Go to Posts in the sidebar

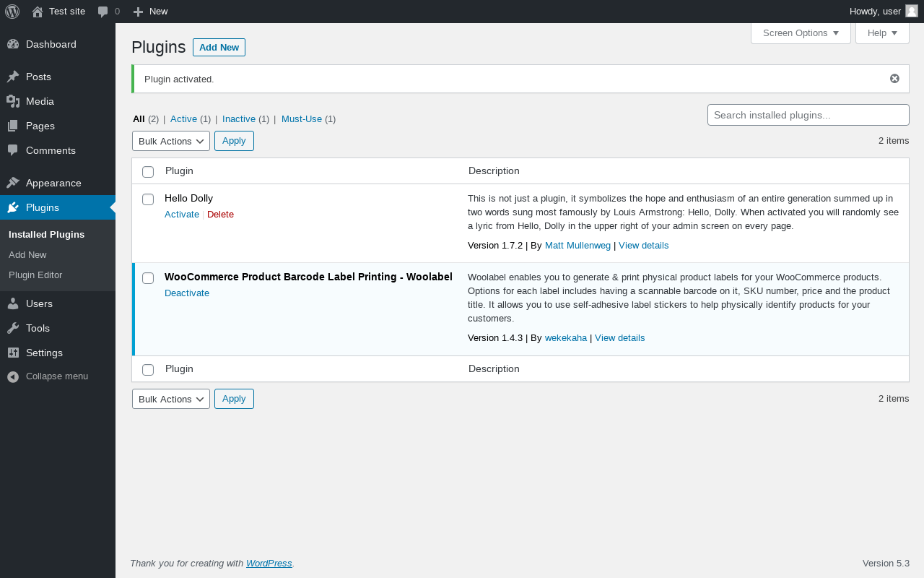[x=58, y=77]
